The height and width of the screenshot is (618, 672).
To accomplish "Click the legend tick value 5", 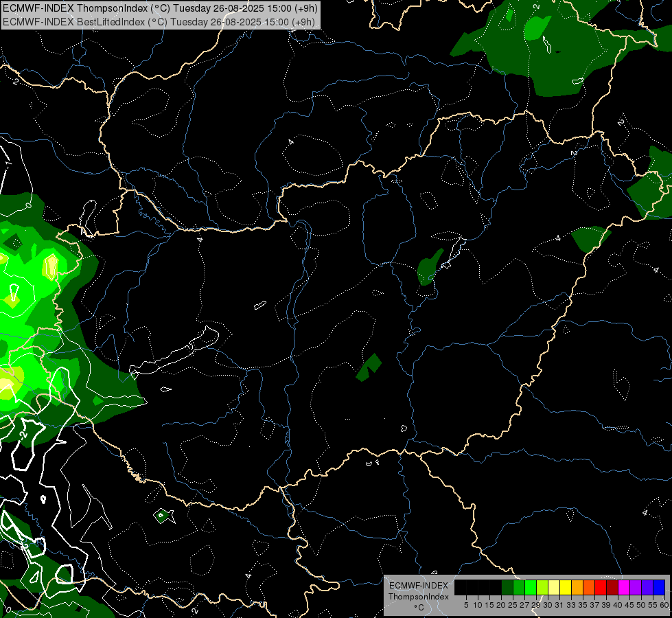I will pyautogui.click(x=466, y=605).
